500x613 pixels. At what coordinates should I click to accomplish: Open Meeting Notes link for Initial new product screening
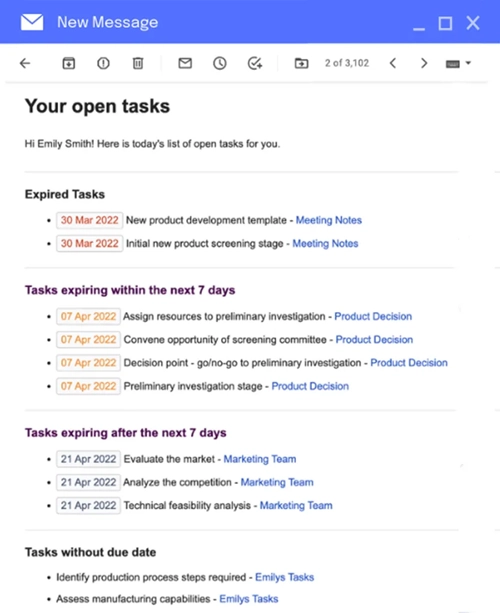[325, 244]
